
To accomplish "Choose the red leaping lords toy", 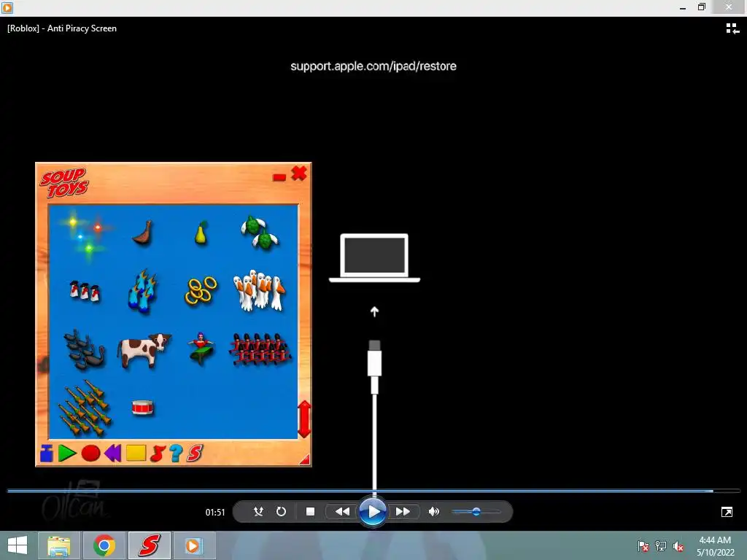I will 260,349.
